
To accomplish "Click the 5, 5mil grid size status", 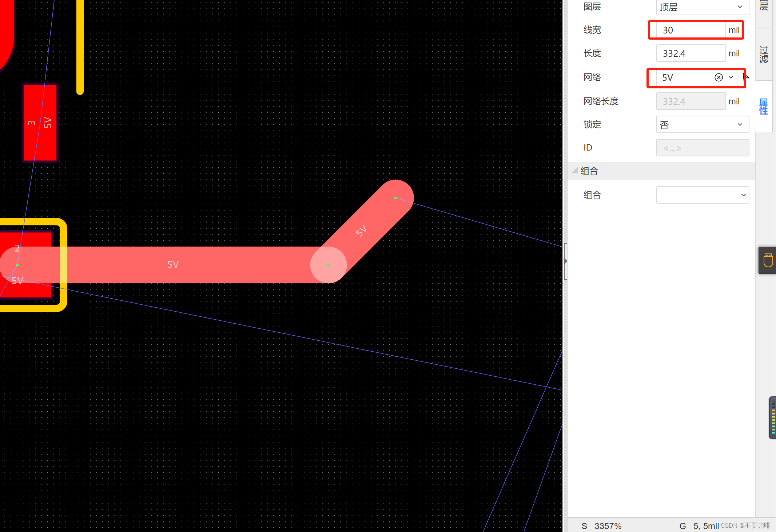I will click(x=705, y=526).
